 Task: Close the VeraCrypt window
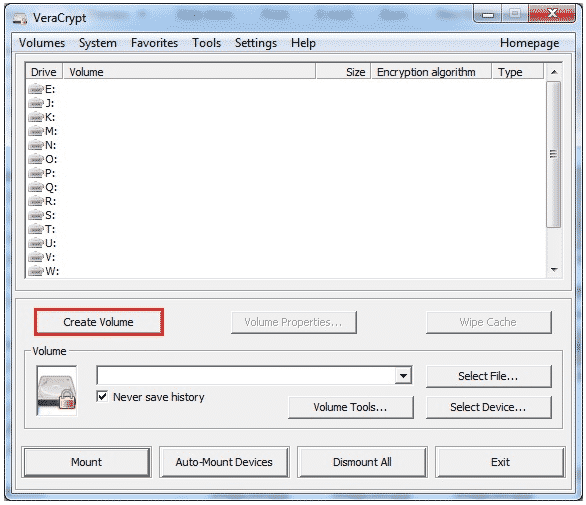(552, 14)
